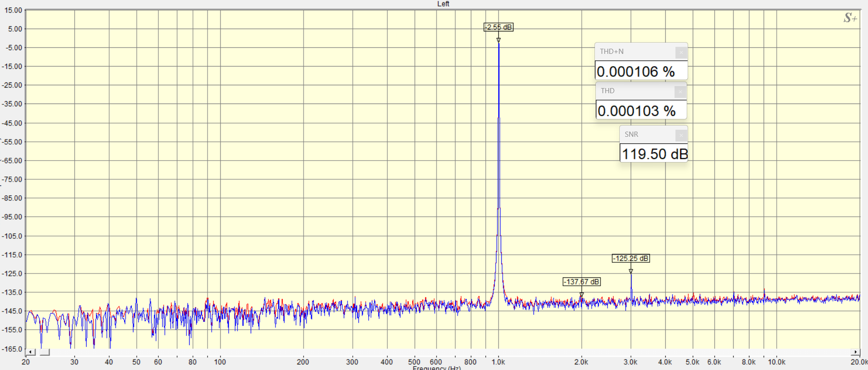Click the SNR panel title bar
Screen dimensions: 868x370
646,134
